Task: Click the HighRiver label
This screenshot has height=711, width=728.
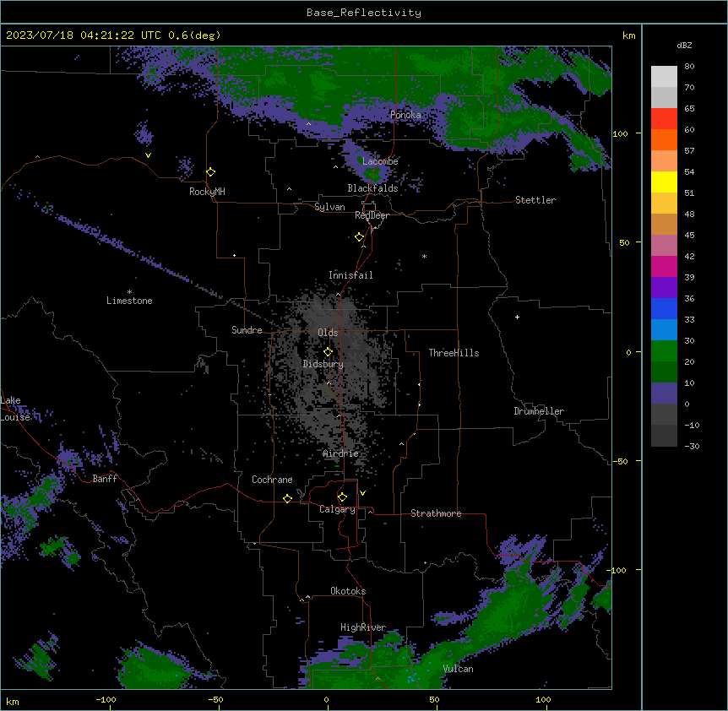Action: pos(363,627)
